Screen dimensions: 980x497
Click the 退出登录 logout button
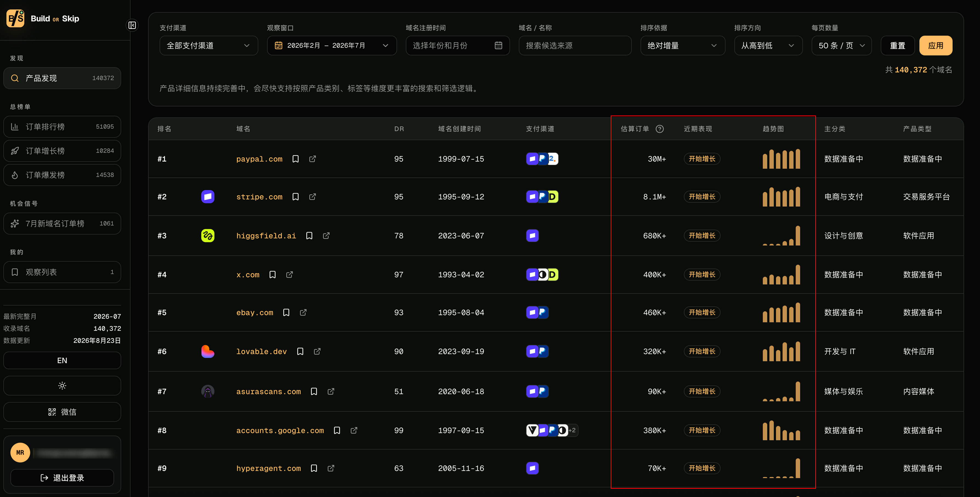pyautogui.click(x=62, y=478)
